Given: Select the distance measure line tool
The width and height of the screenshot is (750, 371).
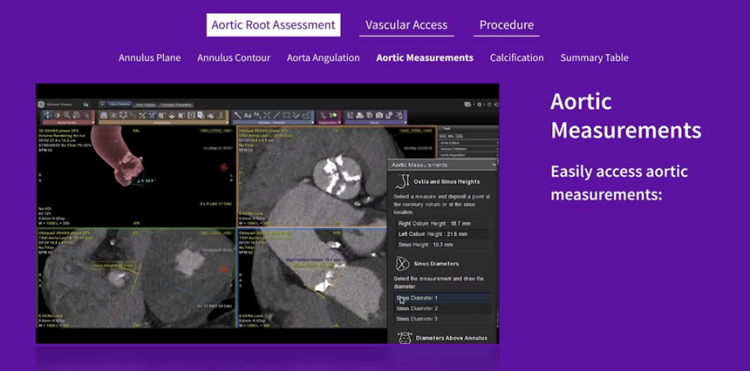Looking at the screenshot, I should 276,115.
